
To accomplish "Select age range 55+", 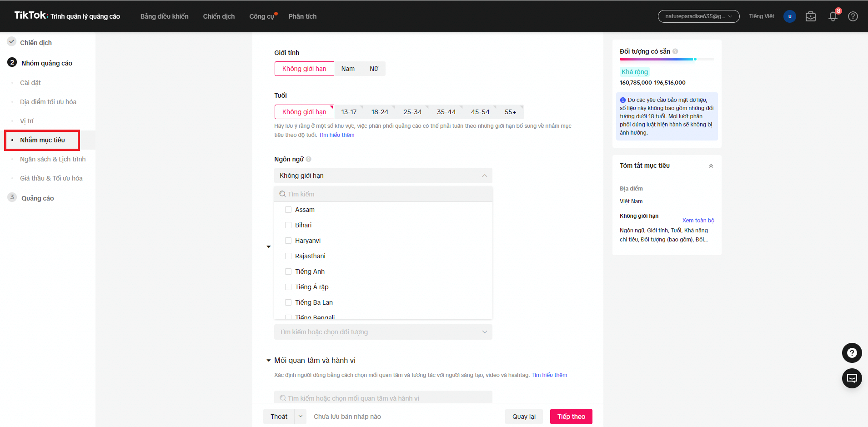I will (510, 112).
